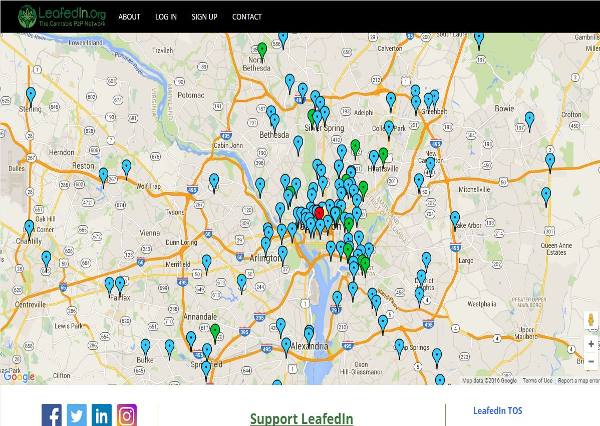
Task: Open the map Terms of Use link
Action: point(538,380)
